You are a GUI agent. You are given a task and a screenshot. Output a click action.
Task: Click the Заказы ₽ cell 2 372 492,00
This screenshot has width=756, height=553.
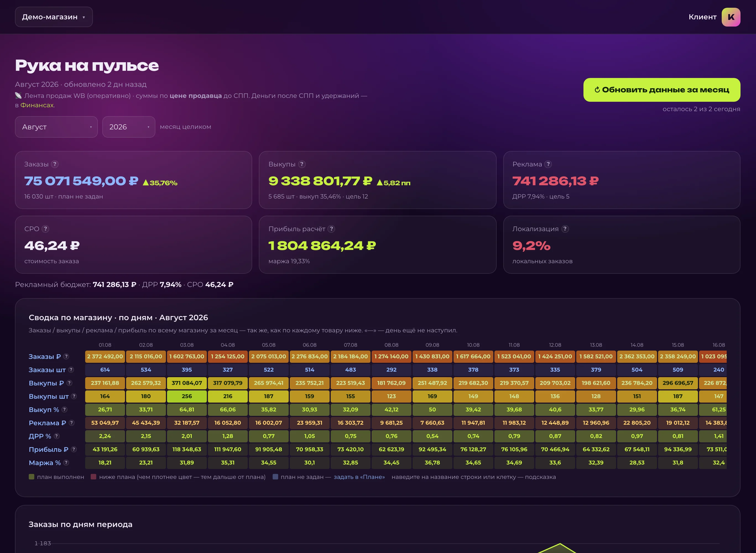point(105,356)
